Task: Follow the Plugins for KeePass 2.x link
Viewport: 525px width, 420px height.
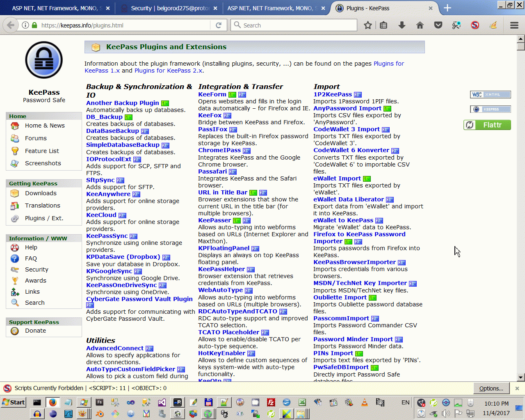Action: coord(168,71)
